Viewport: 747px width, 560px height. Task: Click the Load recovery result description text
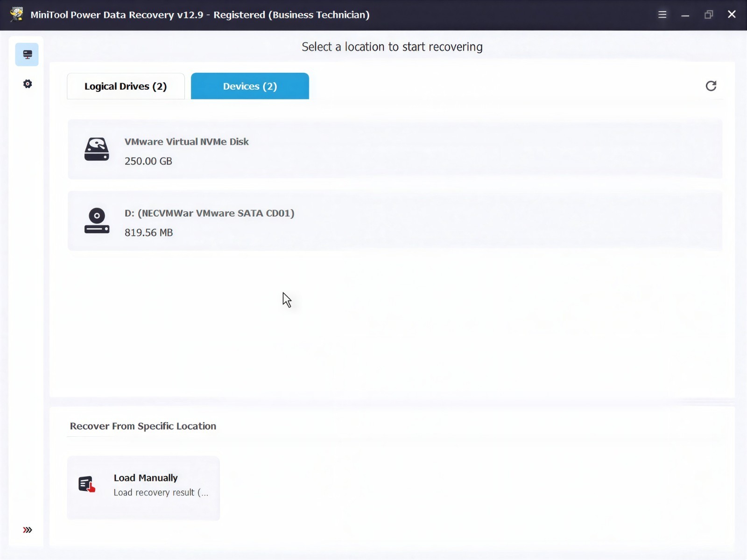(x=161, y=492)
